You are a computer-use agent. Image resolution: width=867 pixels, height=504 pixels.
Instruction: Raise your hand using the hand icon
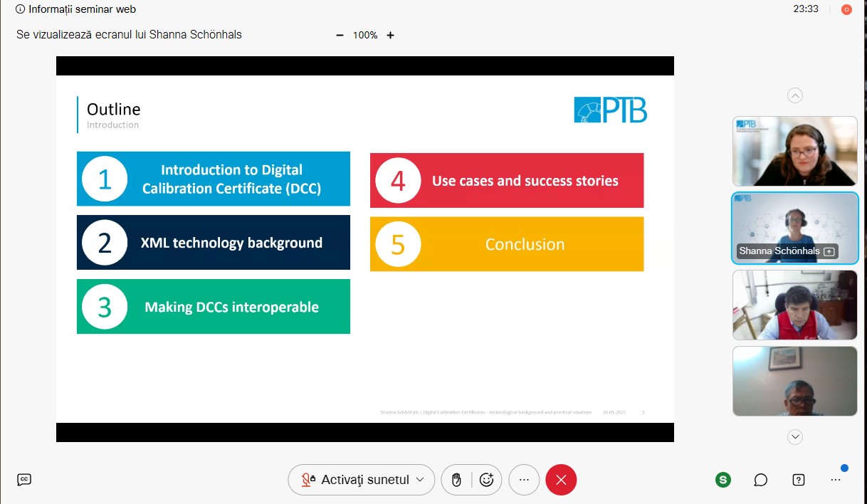pos(457,480)
